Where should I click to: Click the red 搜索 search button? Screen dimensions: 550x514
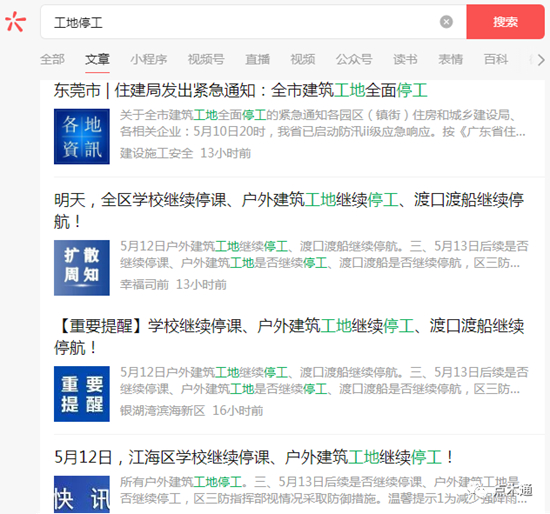pos(505,22)
